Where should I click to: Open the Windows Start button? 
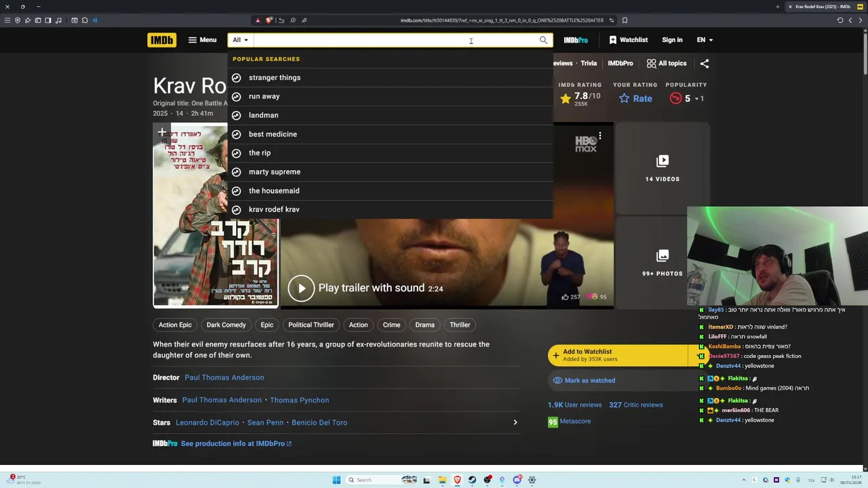pos(336,480)
